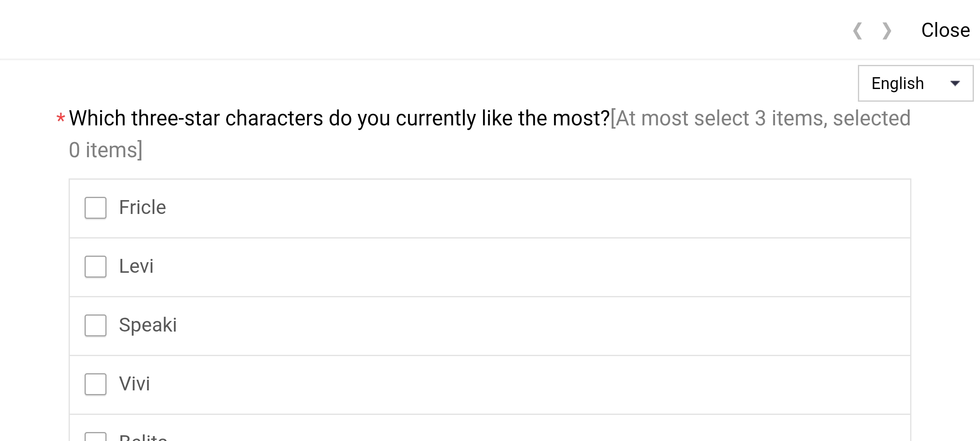Enable the Speaki checkbox
The image size is (980, 441).
tap(96, 325)
